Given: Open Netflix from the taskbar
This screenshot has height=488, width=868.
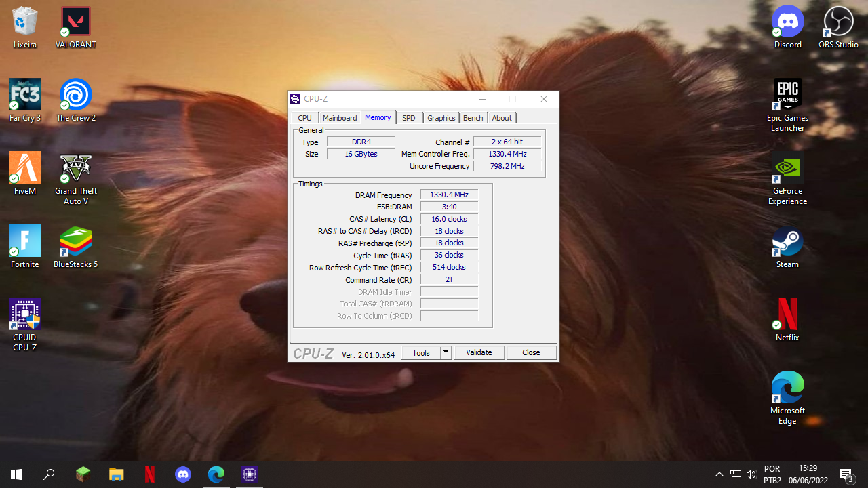Looking at the screenshot, I should [x=150, y=474].
